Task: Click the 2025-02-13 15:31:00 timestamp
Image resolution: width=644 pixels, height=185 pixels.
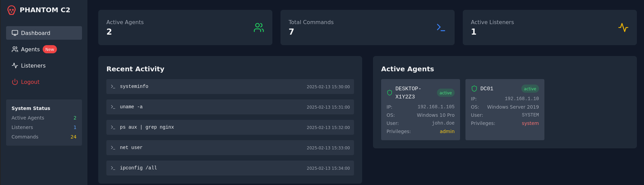Action: (x=328, y=107)
